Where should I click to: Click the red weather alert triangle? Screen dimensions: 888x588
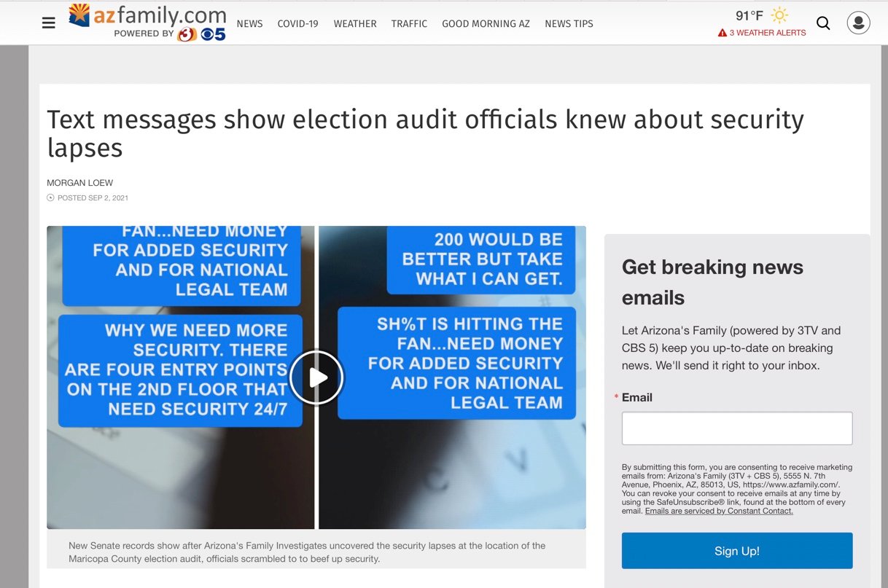click(723, 33)
